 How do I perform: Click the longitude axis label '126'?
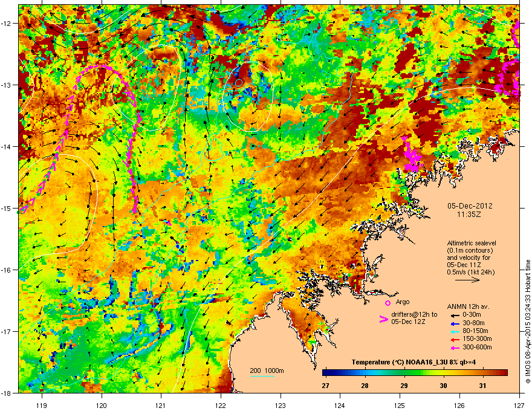coord(459,405)
